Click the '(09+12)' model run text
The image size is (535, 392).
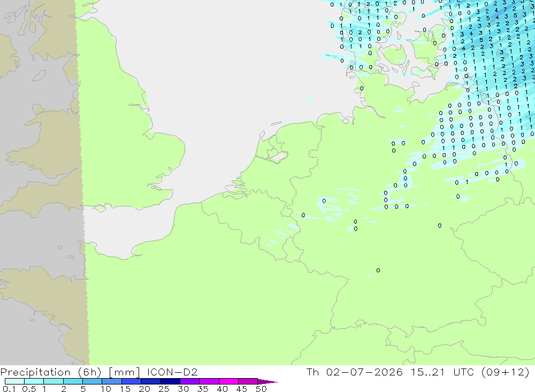click(506, 372)
